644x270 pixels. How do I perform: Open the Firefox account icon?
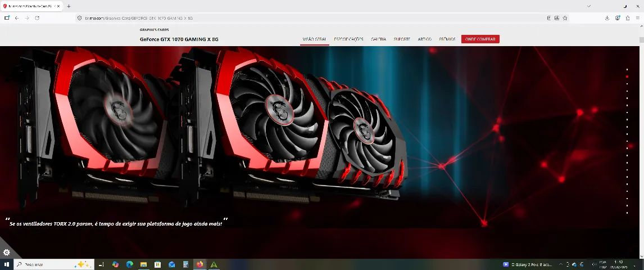617,18
